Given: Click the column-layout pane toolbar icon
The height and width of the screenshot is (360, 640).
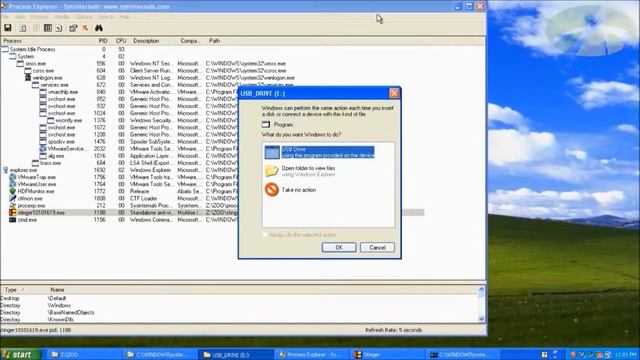Looking at the screenshot, I should tap(48, 28).
